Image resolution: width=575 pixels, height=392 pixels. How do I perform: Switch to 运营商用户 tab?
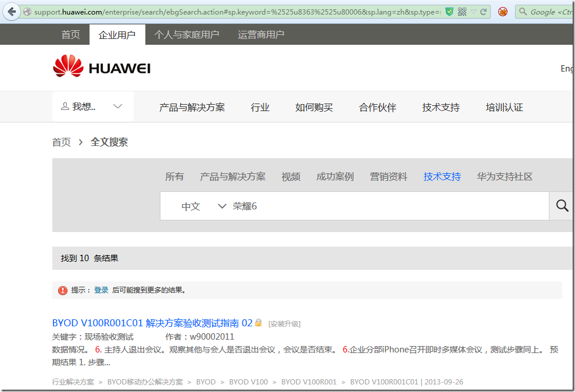tap(260, 34)
